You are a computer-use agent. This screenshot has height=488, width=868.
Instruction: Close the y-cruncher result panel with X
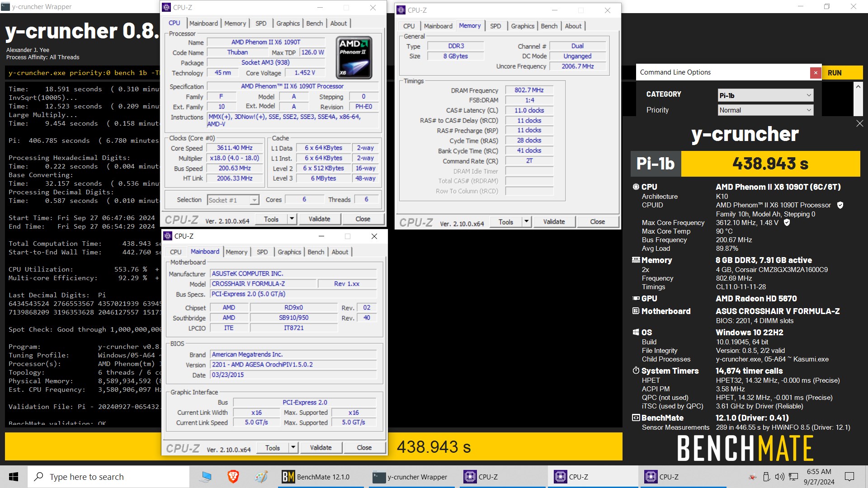point(859,123)
